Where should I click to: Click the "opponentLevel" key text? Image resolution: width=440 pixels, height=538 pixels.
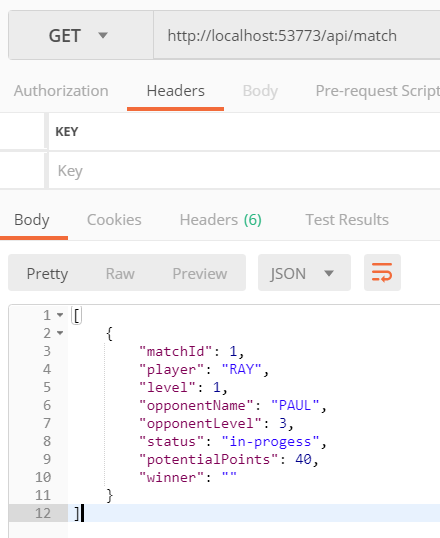pos(200,424)
